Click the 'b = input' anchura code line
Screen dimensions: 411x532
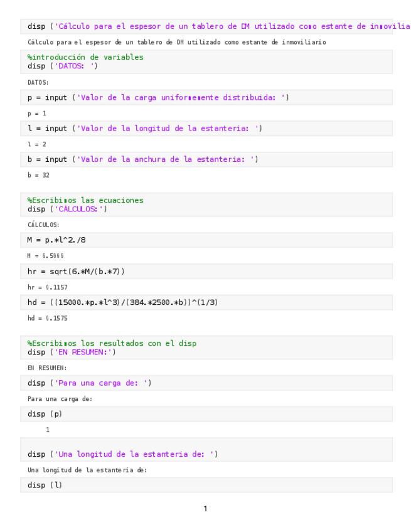142,159
